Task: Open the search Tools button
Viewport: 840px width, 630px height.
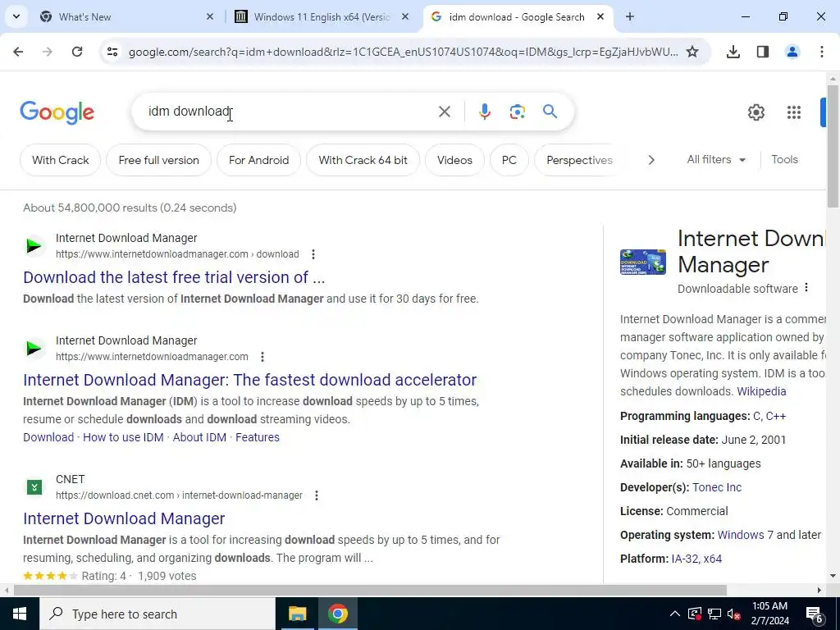Action: pos(784,160)
